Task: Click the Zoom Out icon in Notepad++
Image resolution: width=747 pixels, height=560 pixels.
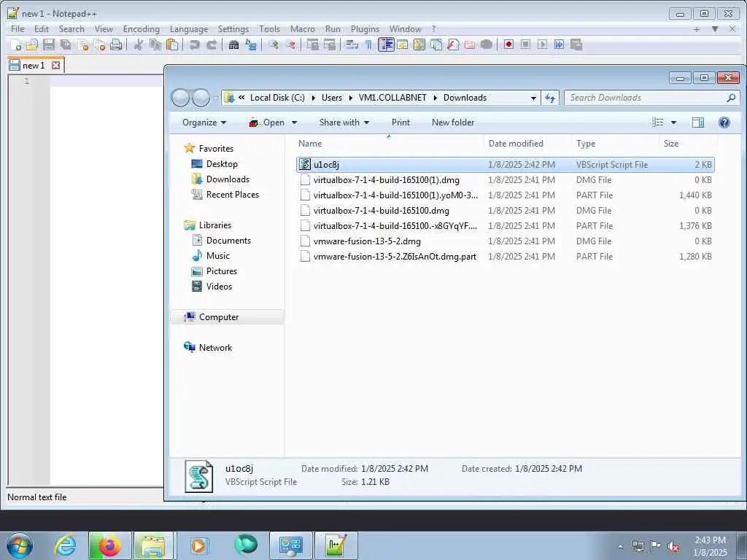Action: [290, 44]
